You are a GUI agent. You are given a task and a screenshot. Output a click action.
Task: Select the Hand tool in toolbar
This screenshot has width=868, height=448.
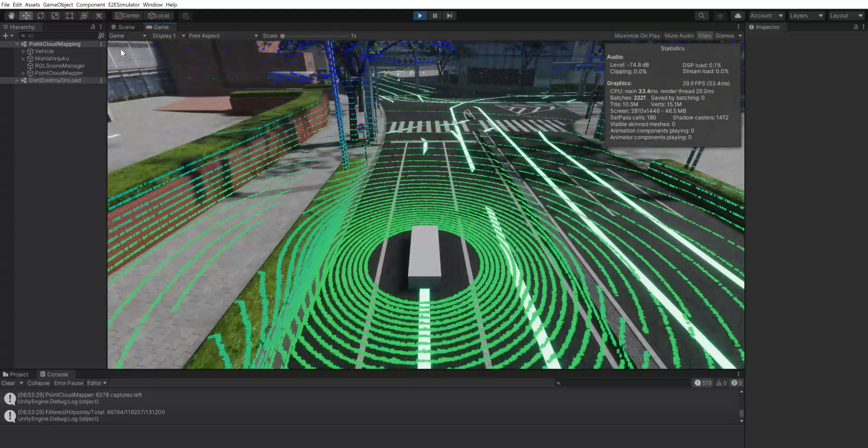pos(11,16)
